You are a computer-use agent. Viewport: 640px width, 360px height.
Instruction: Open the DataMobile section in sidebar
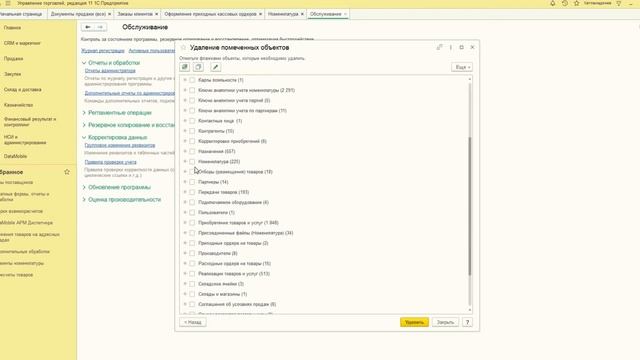(x=16, y=156)
